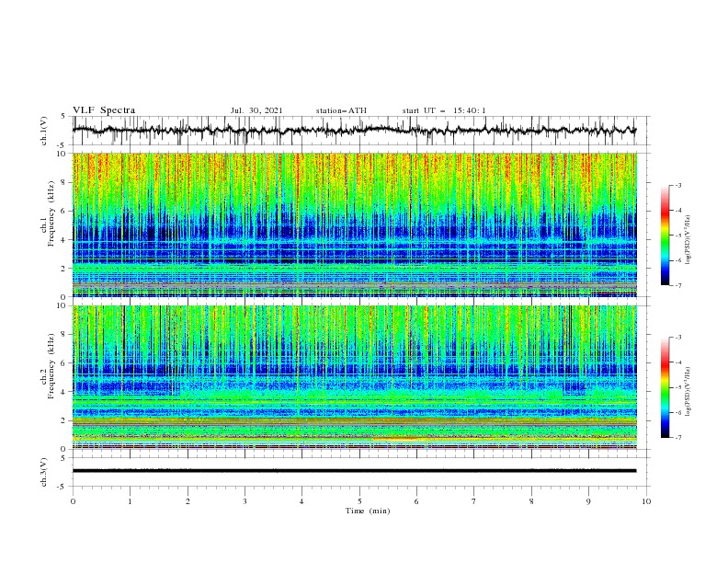Click the 'VLF Spectra' plot title
The height and width of the screenshot is (563, 728).
click(104, 110)
